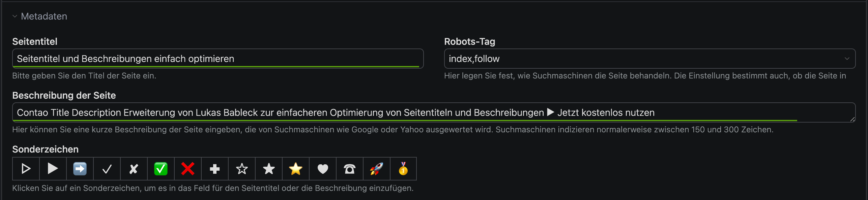
Task: Insert the green checkbox emoji
Action: pyautogui.click(x=161, y=169)
